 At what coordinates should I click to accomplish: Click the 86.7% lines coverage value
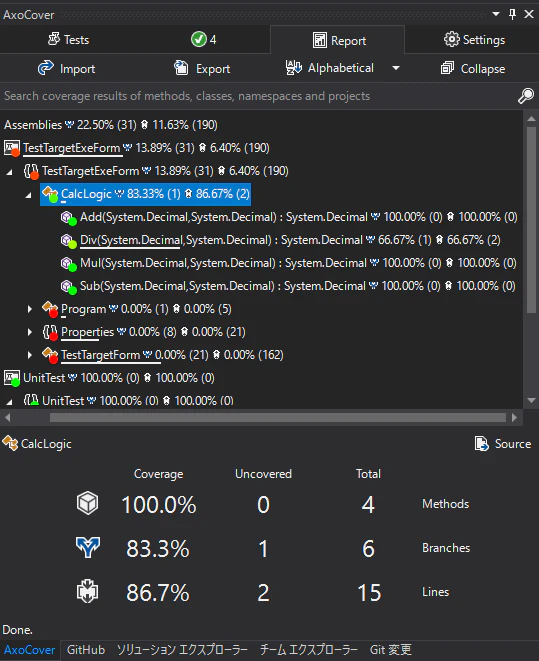[158, 592]
